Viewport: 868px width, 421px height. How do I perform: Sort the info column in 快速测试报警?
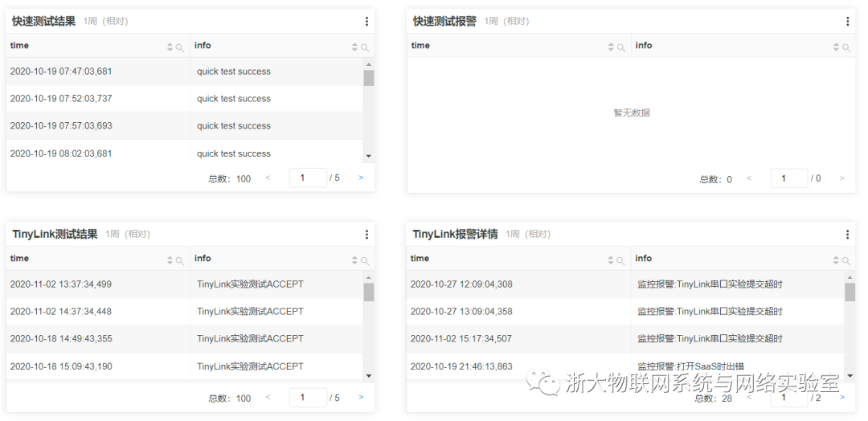[x=836, y=47]
